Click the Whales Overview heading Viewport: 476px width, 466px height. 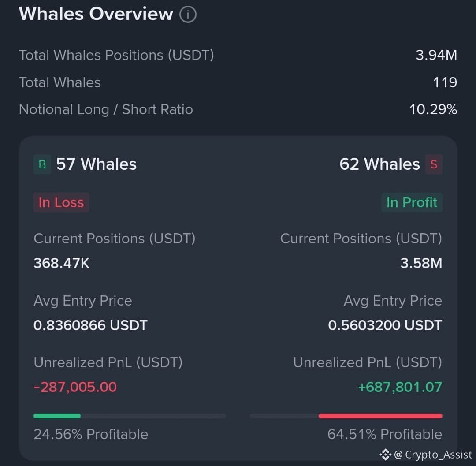(x=96, y=14)
